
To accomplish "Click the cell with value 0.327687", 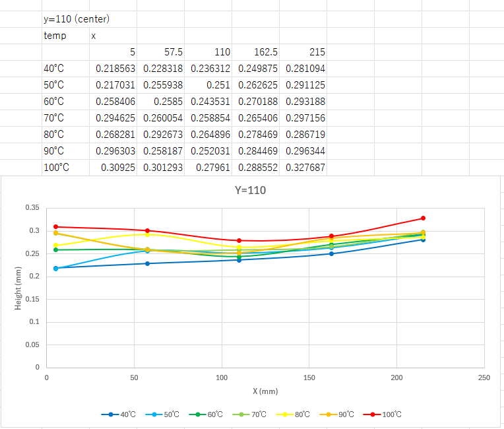I will pyautogui.click(x=305, y=168).
